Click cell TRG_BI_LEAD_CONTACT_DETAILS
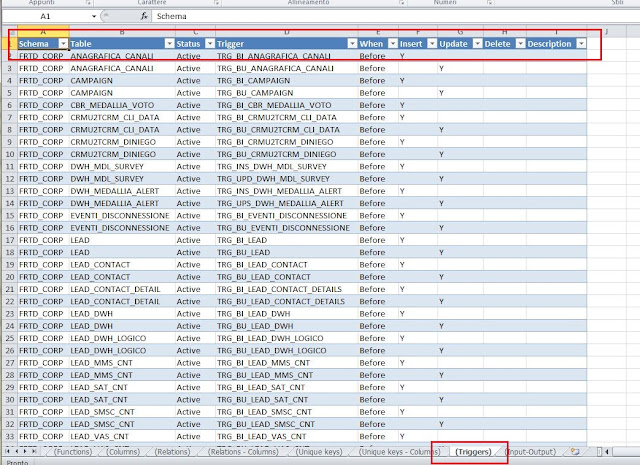640x465 pixels. tap(287, 289)
